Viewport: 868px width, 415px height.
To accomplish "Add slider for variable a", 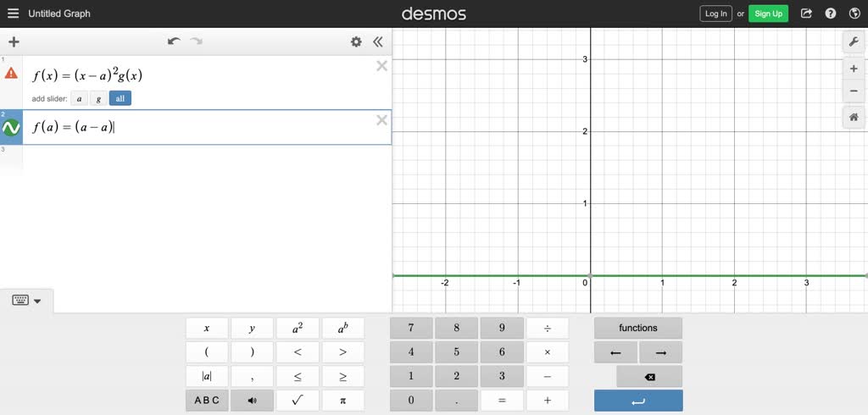I will pos(80,99).
